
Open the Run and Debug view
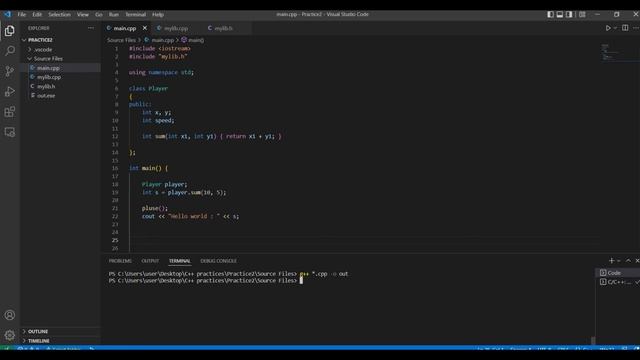coord(9,91)
